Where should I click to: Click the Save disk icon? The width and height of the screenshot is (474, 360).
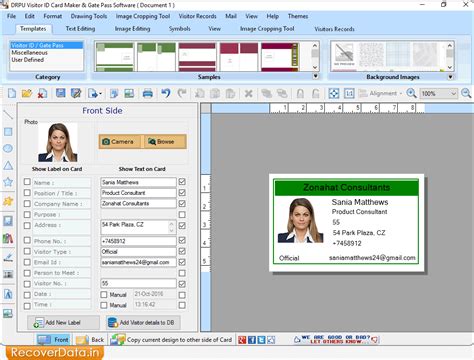coord(61,93)
